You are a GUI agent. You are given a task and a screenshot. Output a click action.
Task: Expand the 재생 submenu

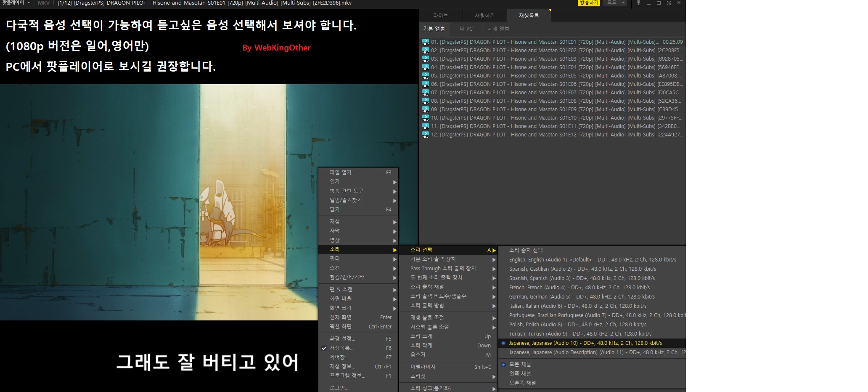[x=358, y=222]
